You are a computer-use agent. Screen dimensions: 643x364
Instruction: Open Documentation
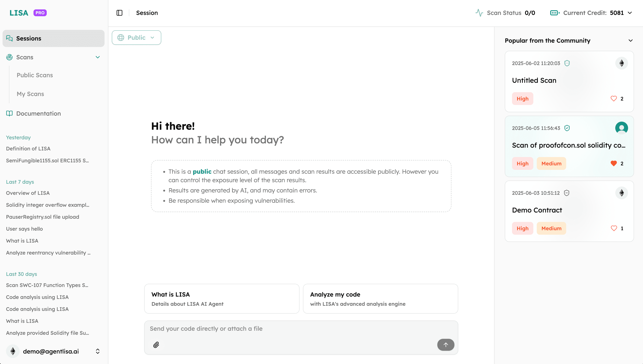pos(38,114)
